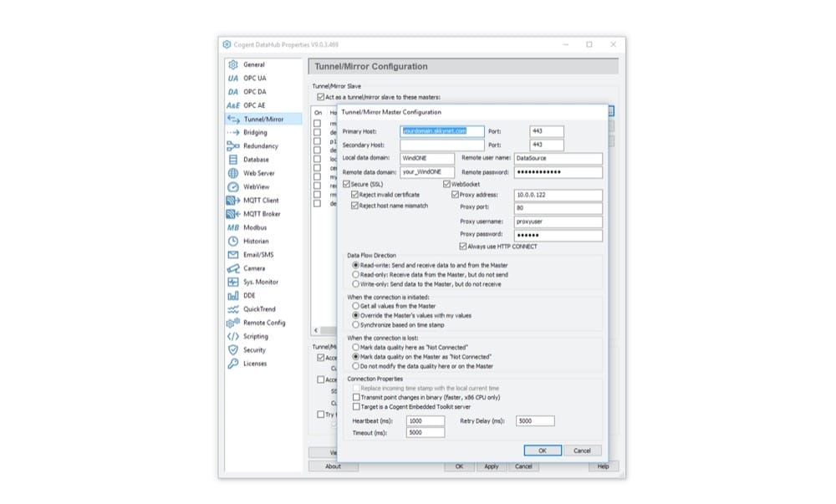Edit the Timeout (ms) field
836x504 pixels.
pos(426,433)
